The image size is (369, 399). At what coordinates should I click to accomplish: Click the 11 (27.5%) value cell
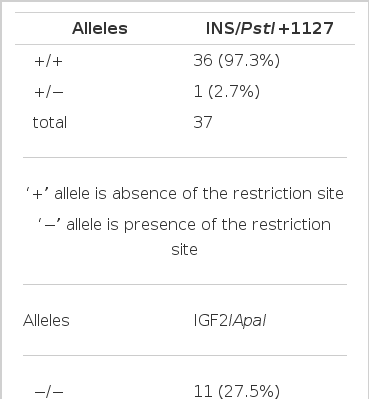(236, 391)
